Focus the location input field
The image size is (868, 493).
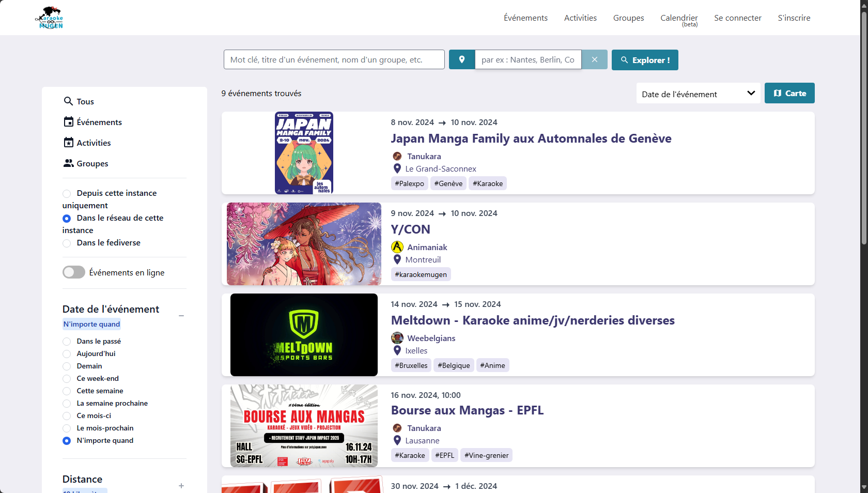(x=528, y=59)
